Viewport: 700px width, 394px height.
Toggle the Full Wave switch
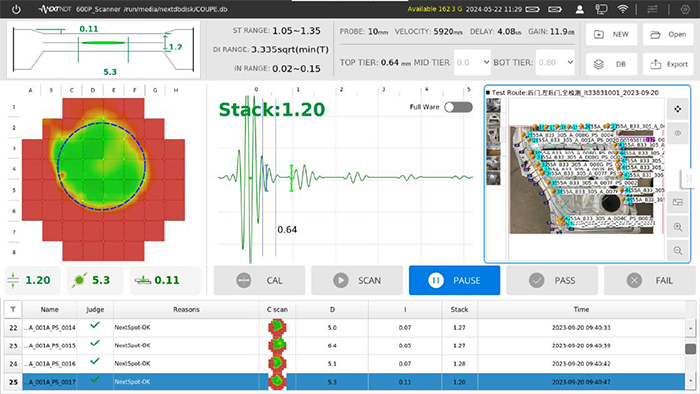(458, 107)
